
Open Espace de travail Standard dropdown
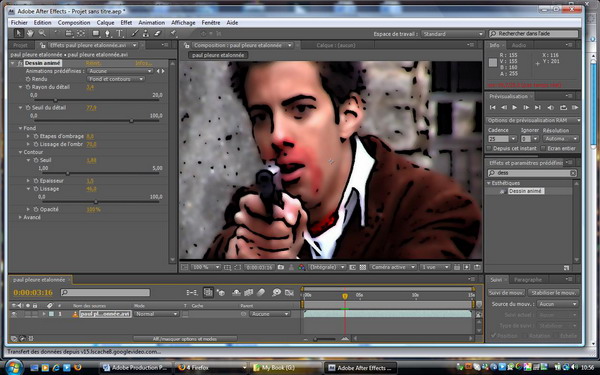click(x=453, y=34)
